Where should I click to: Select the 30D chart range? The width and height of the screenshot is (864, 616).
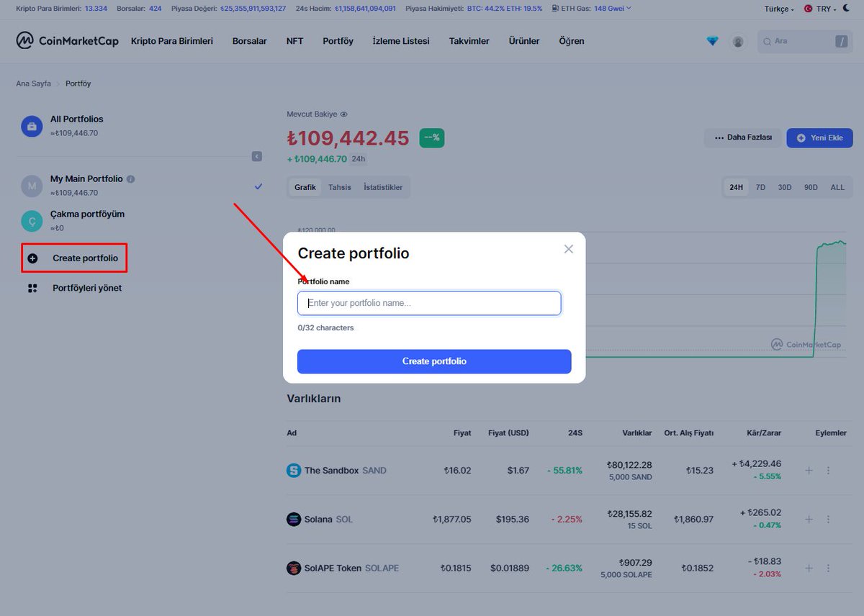point(785,187)
